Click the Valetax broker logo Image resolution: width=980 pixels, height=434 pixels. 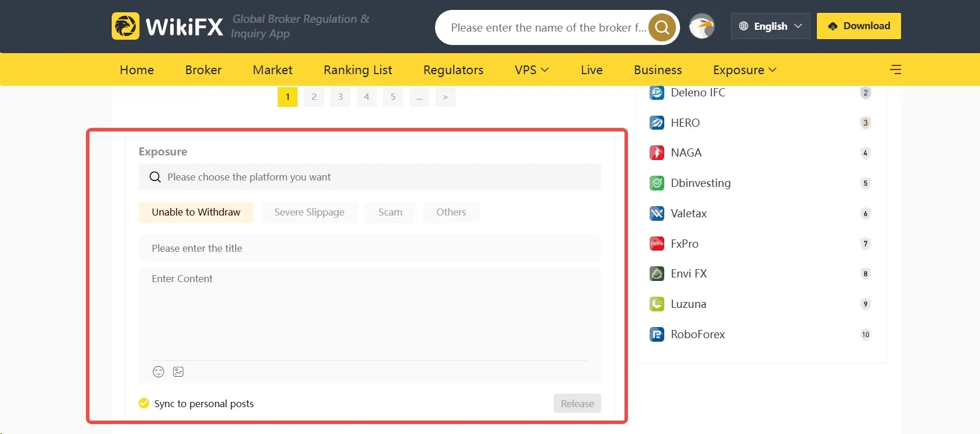tap(657, 213)
